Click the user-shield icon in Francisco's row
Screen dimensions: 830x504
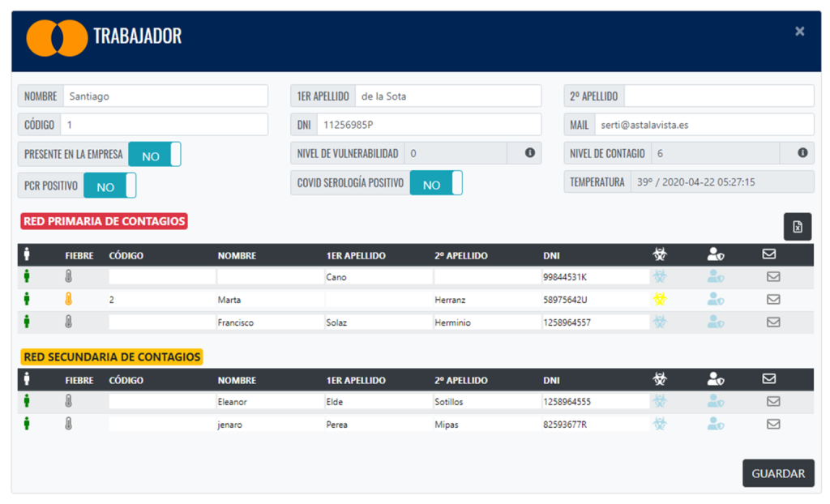715,322
